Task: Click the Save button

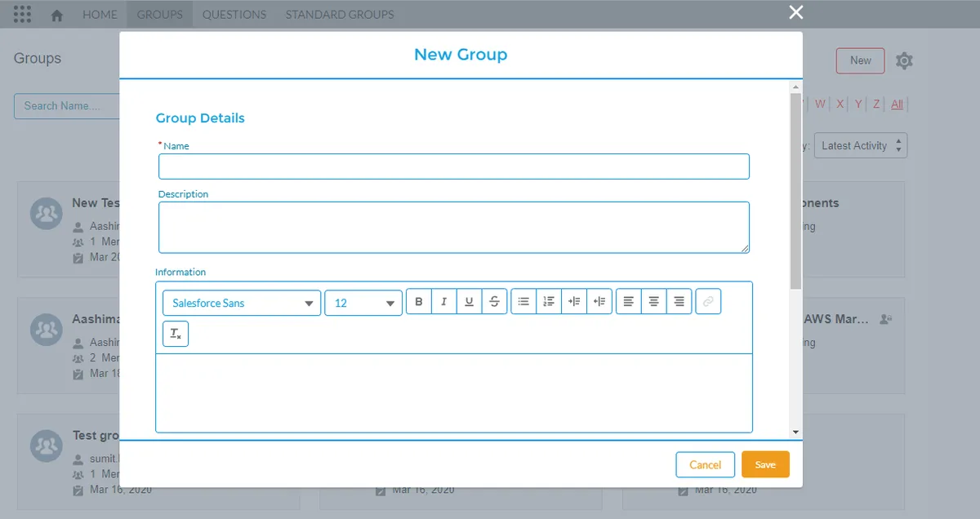Action: tap(765, 464)
